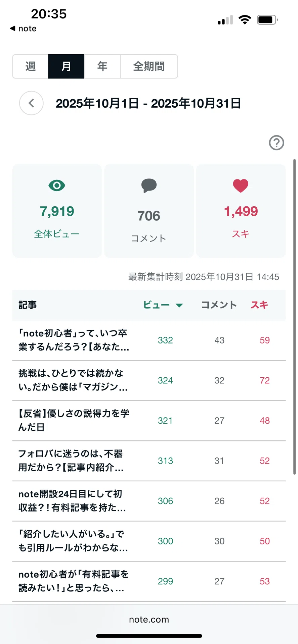Tap the battery status icon
This screenshot has height=644, width=298.
tap(267, 20)
